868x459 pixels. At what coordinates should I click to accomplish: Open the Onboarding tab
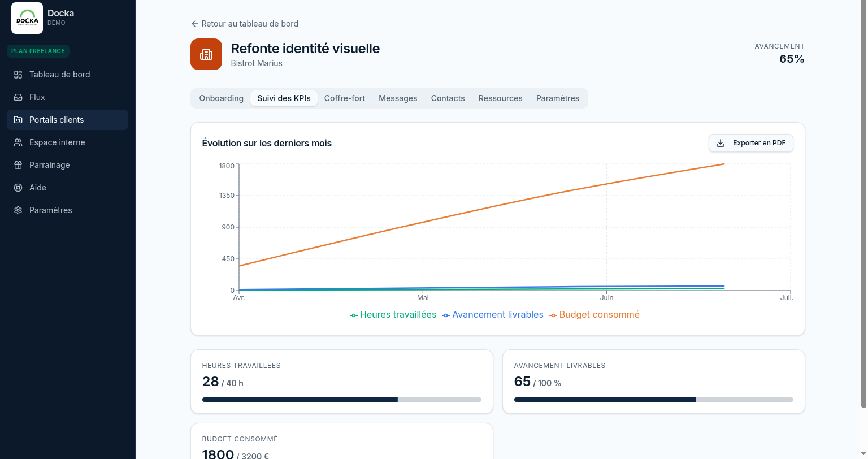(222, 98)
